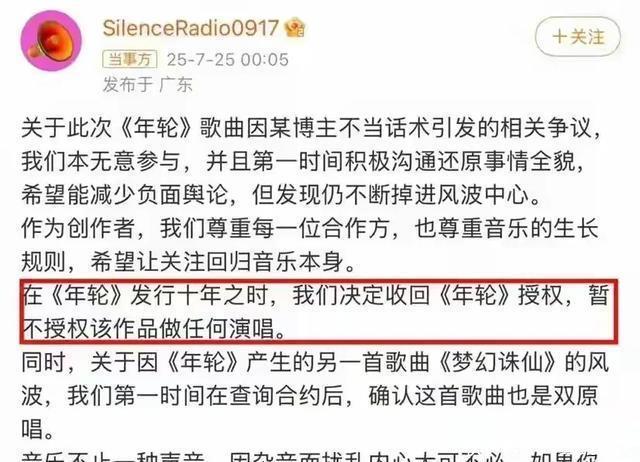Viewport: 640px width, 462px height.
Task: Click the verified badge beside the username
Action: (x=295, y=28)
